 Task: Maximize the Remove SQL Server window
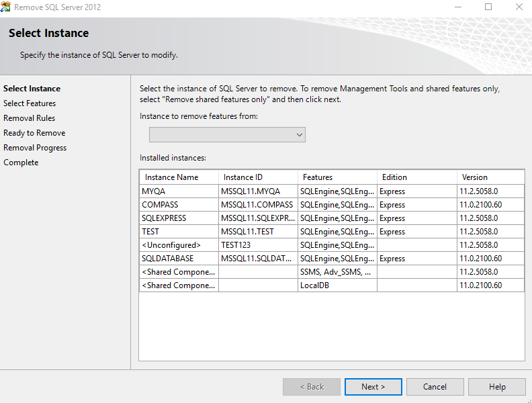coord(488,7)
